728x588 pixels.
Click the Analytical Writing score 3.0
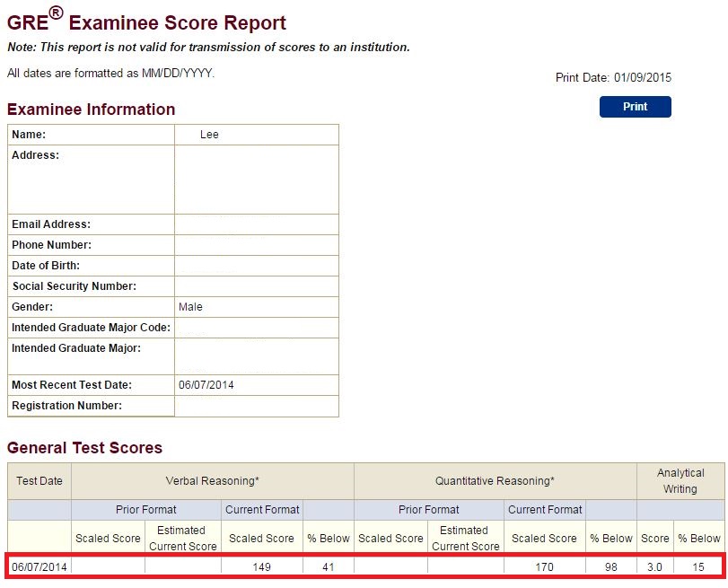pyautogui.click(x=654, y=567)
